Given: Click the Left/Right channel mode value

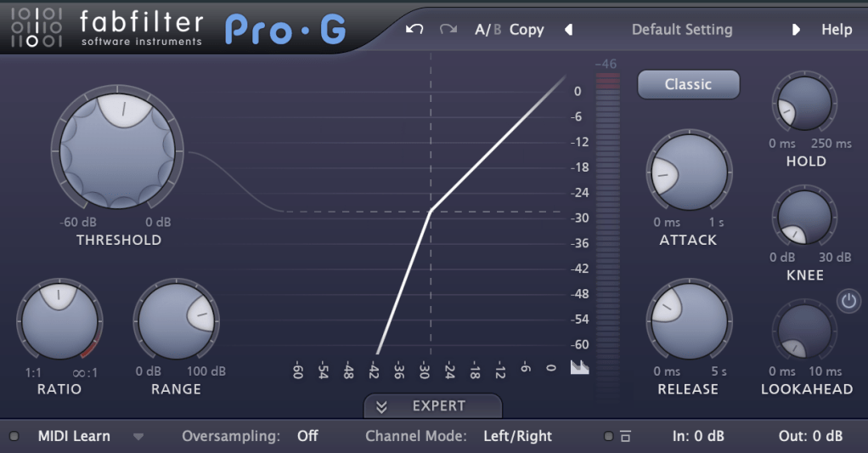Looking at the screenshot, I should coord(517,437).
